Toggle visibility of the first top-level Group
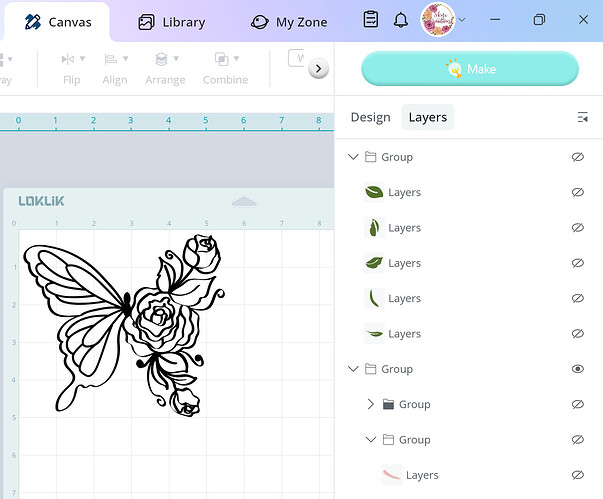 coord(578,157)
